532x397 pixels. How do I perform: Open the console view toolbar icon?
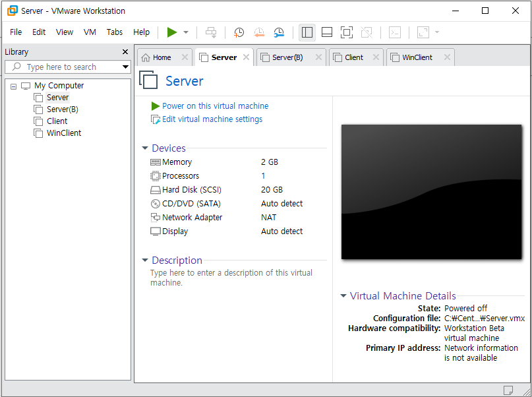coord(395,32)
